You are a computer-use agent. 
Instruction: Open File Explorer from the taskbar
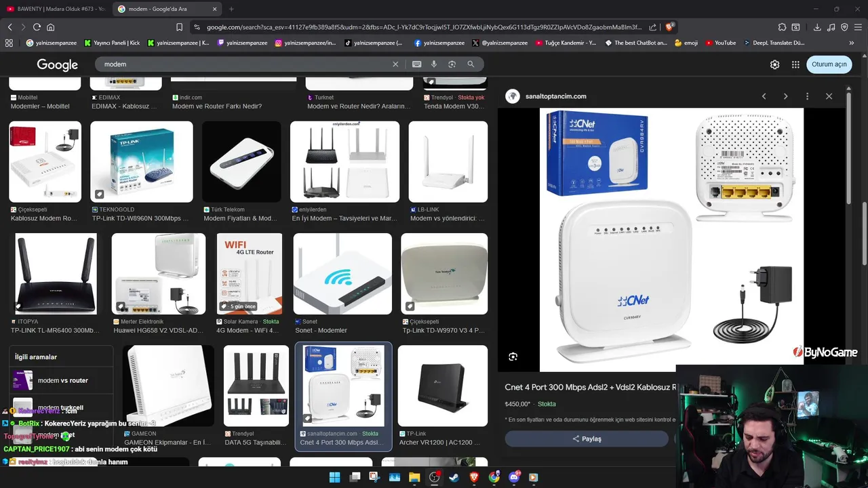click(414, 477)
